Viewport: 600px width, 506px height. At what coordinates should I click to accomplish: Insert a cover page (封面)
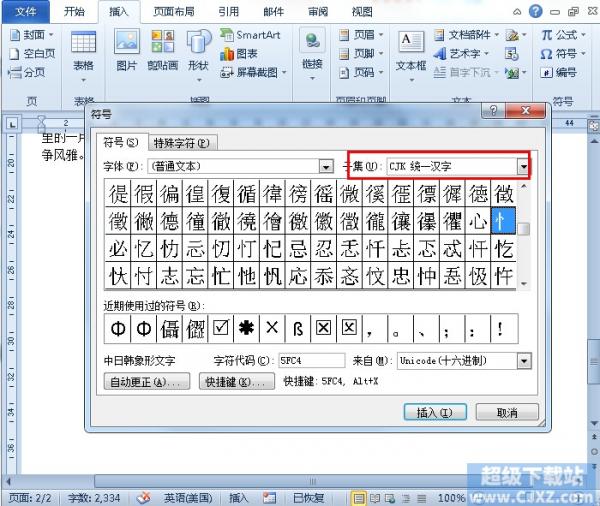pyautogui.click(x=31, y=35)
